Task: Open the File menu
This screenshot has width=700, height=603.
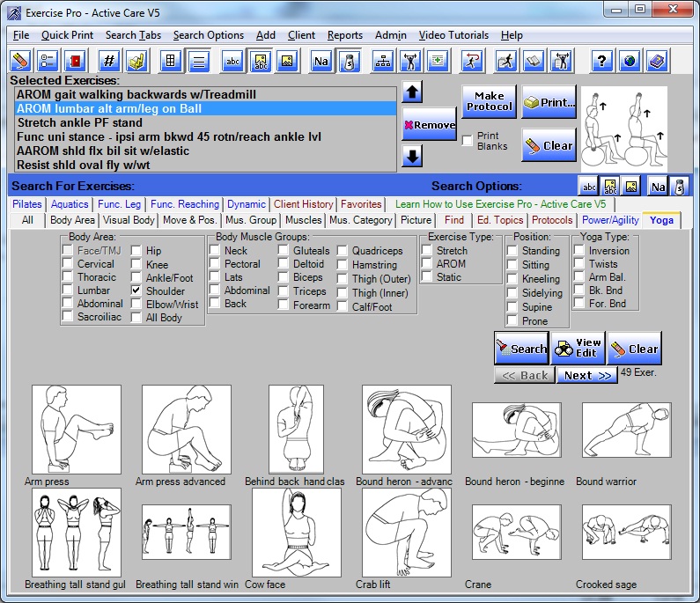Action: click(21, 35)
